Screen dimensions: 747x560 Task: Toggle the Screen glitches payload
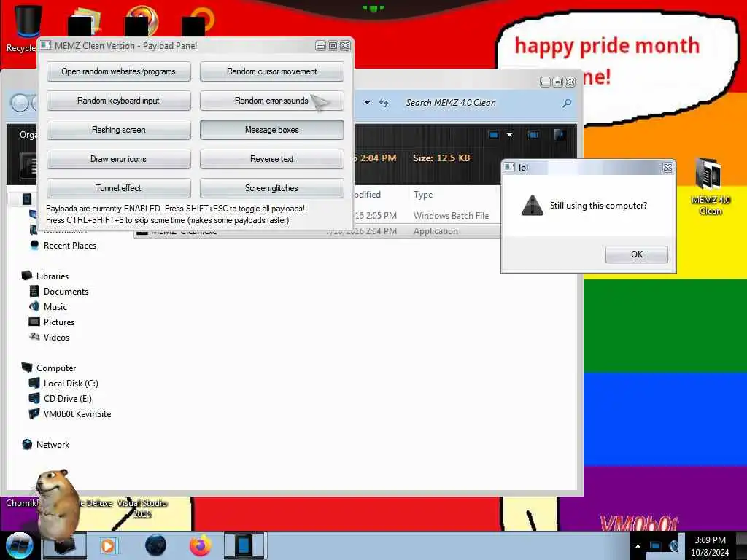271,187
